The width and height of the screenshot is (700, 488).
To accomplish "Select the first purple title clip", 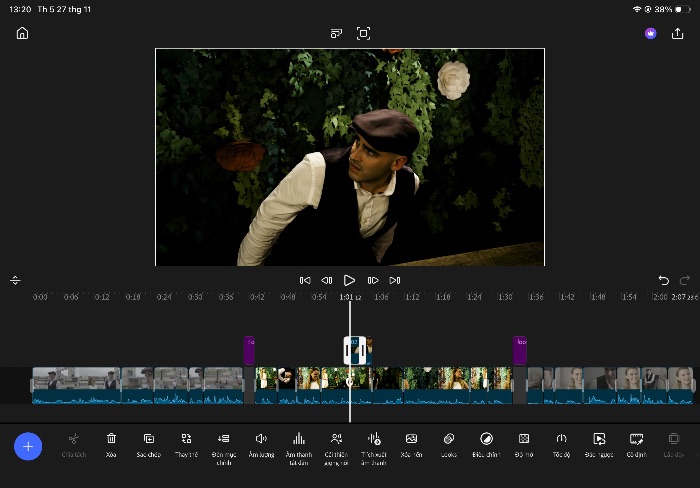I will [x=249, y=350].
